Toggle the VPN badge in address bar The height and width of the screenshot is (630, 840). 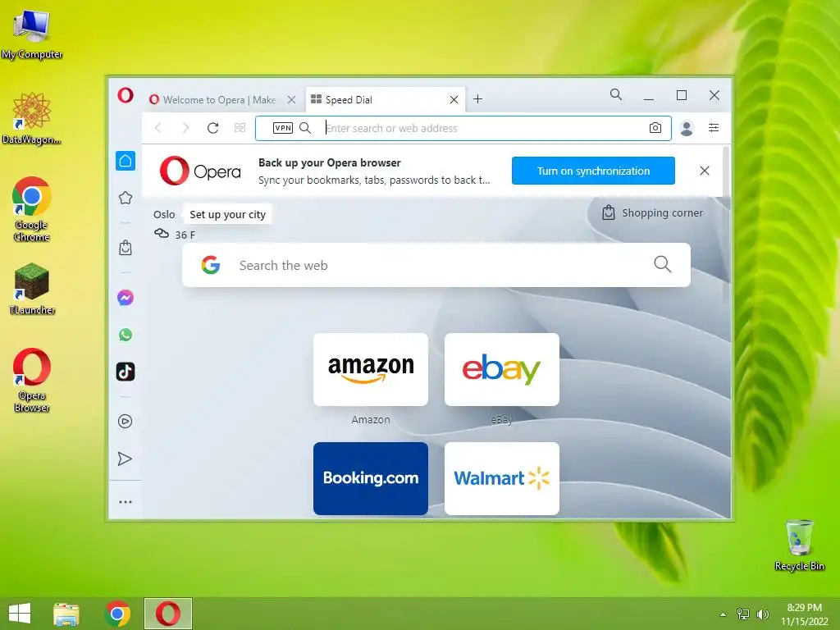pyautogui.click(x=283, y=128)
